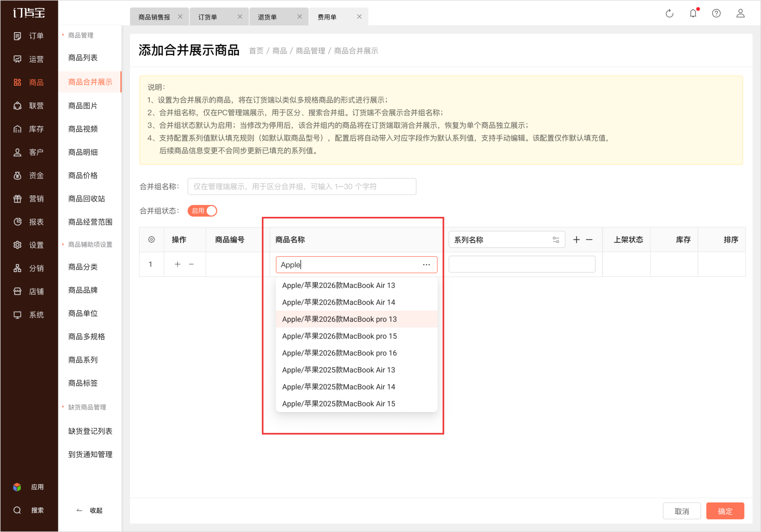Switch to the 退货单 tab
The height and width of the screenshot is (532, 761).
click(268, 17)
